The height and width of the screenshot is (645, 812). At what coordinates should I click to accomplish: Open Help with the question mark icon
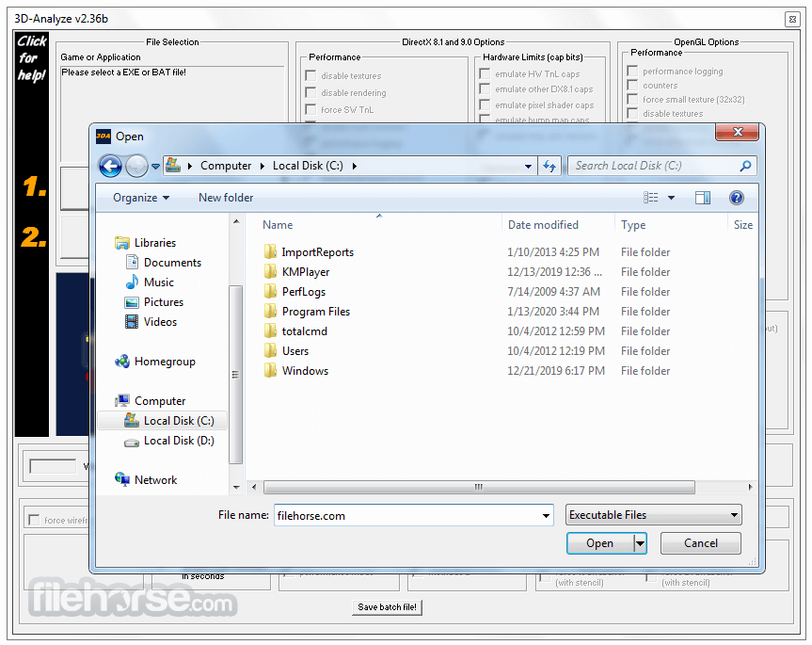[737, 198]
